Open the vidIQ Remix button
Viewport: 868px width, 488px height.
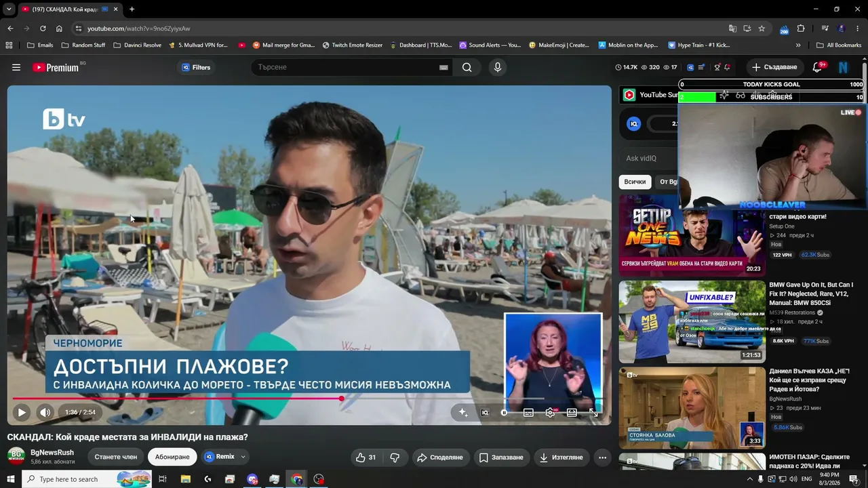220,457
